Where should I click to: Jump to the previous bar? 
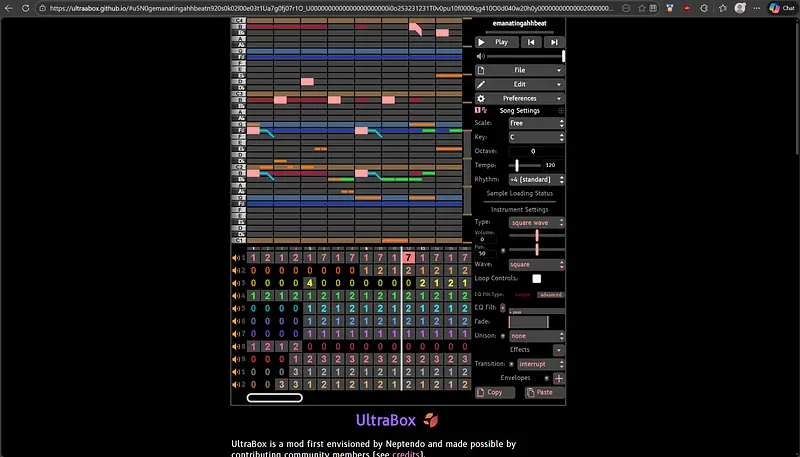coord(531,42)
